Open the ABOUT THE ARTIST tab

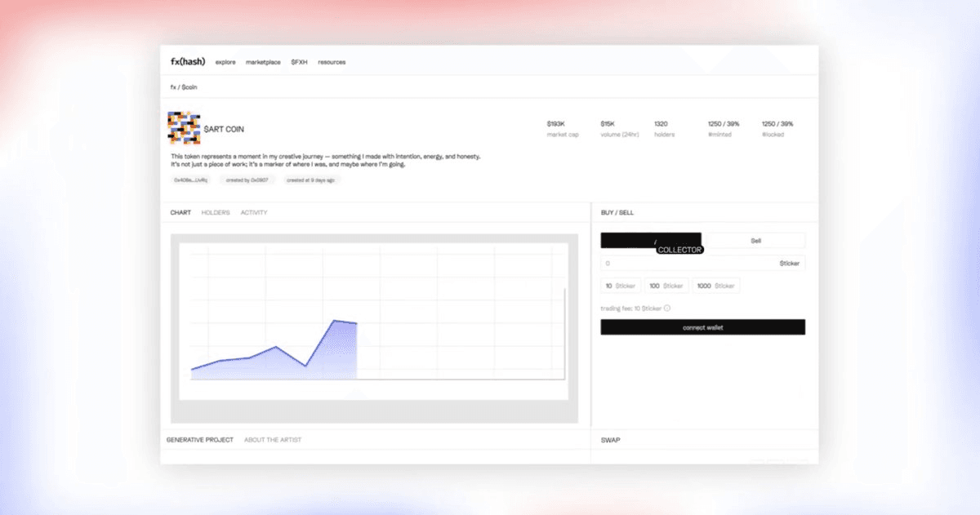[272, 439]
